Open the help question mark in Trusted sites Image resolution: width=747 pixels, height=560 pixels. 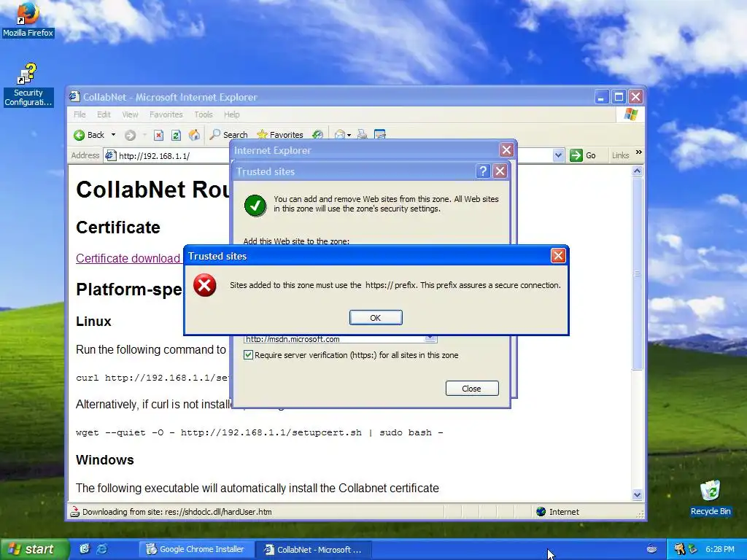tap(483, 171)
